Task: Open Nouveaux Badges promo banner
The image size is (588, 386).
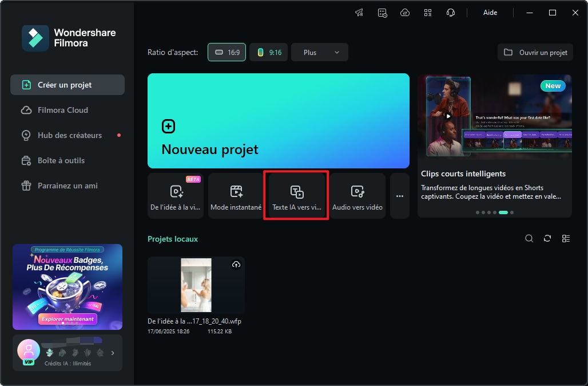Action: click(67, 287)
